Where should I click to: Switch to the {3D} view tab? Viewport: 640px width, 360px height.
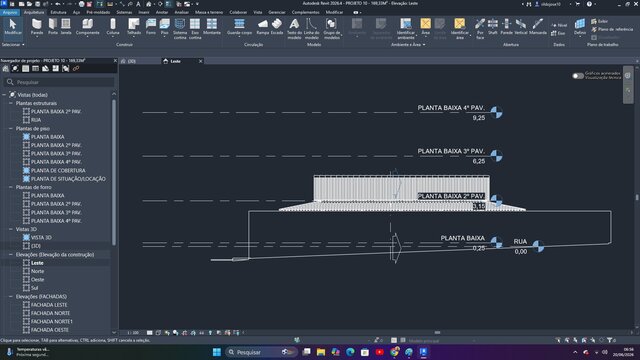131,61
